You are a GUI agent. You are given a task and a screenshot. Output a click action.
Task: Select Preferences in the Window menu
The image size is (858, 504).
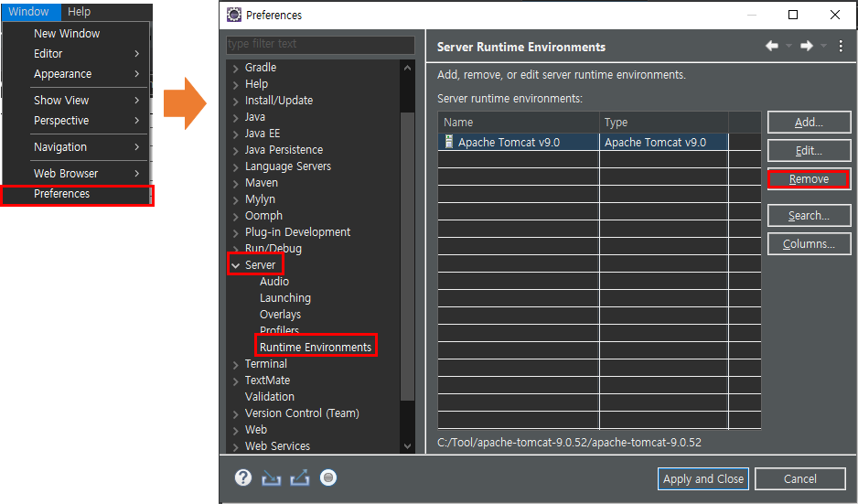coord(76,194)
